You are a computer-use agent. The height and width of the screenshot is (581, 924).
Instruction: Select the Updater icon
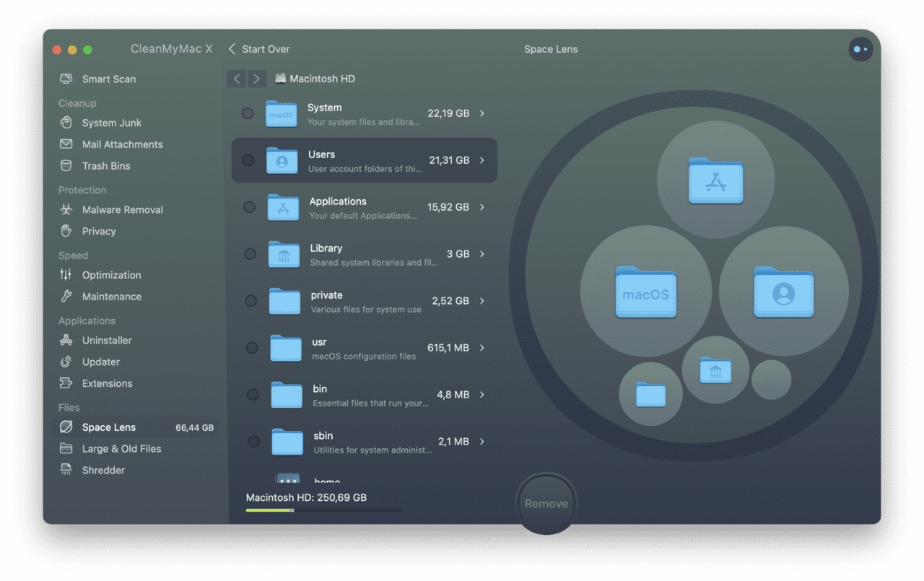click(x=66, y=362)
